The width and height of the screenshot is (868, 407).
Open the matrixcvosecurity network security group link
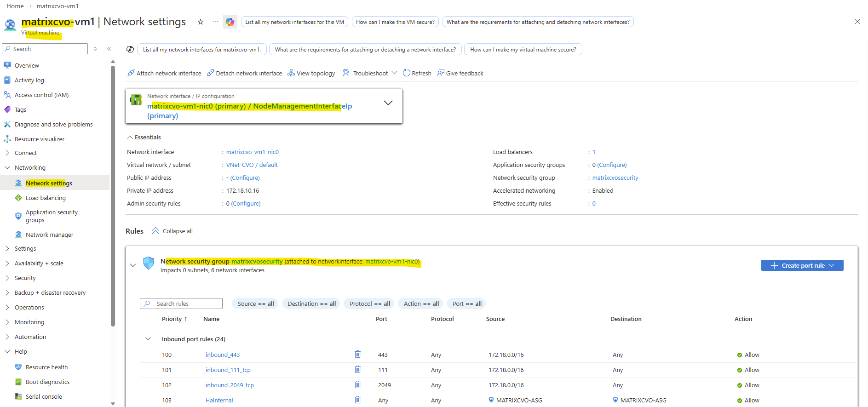(x=615, y=178)
